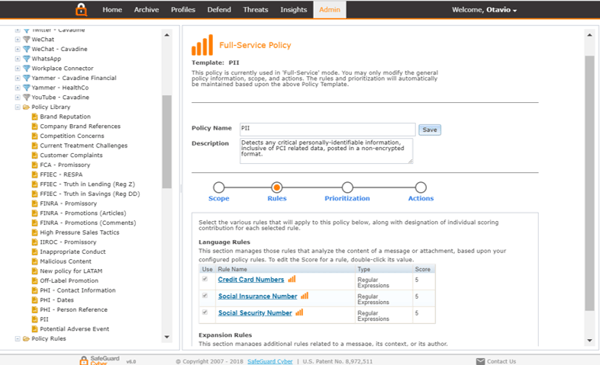Open the Social Insurance Number rule link
Screen dimensions: 600x365
pyautogui.click(x=258, y=296)
